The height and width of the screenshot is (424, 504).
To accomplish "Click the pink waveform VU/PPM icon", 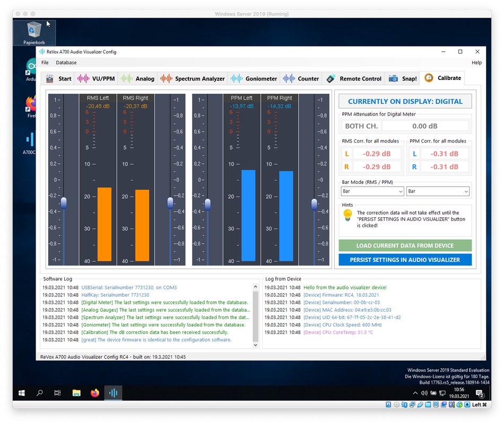I will coord(83,78).
